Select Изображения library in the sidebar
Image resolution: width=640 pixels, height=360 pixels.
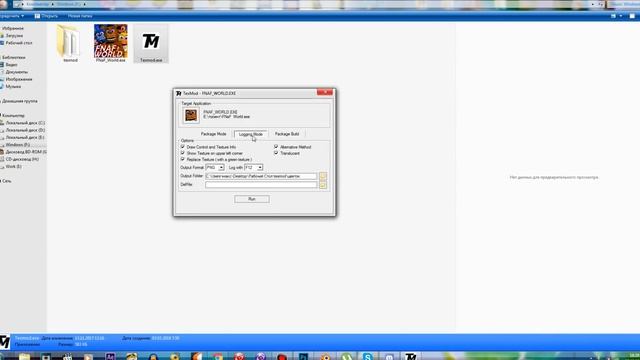coord(18,79)
